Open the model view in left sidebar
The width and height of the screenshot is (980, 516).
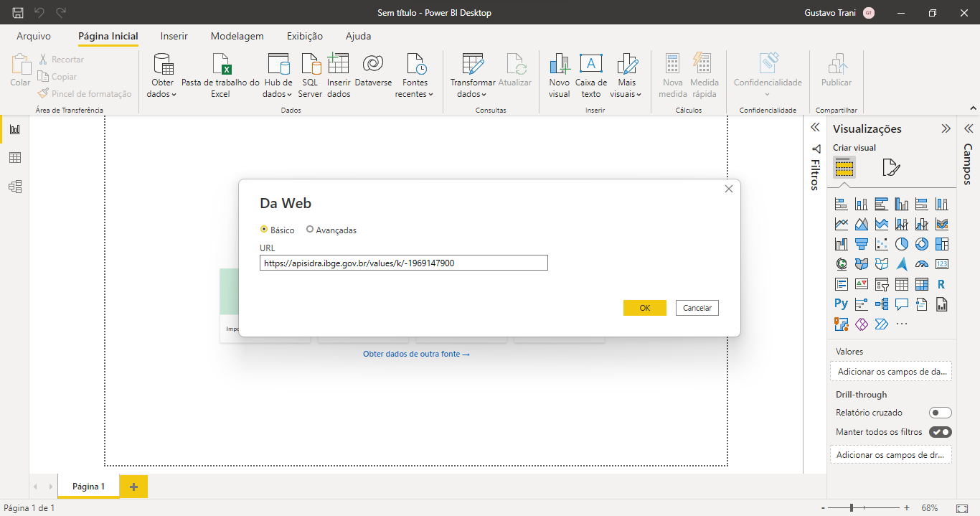(x=14, y=187)
